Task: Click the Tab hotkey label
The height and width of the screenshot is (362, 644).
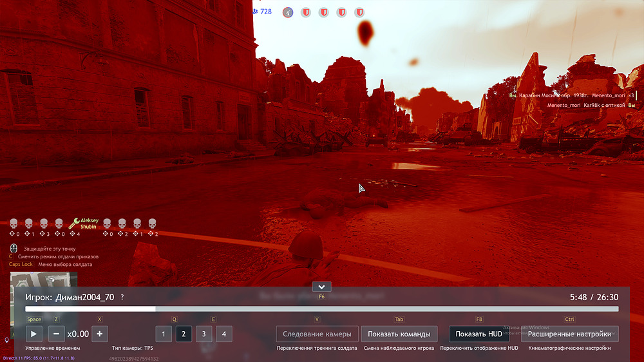Action: pyautogui.click(x=399, y=319)
